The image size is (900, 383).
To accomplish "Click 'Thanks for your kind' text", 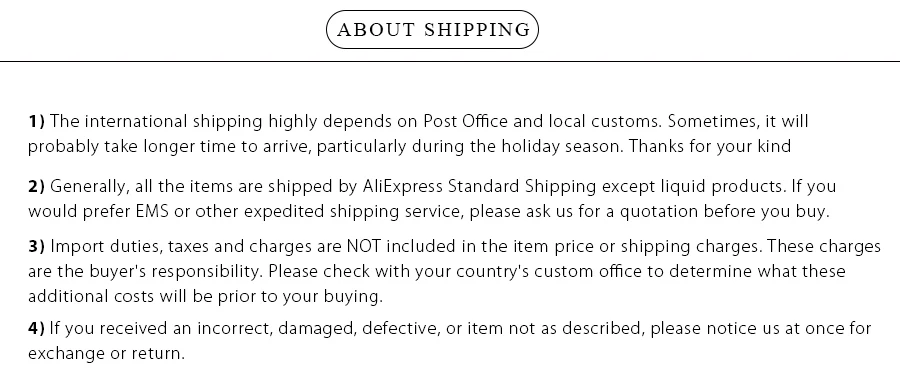I will click(x=710, y=147).
